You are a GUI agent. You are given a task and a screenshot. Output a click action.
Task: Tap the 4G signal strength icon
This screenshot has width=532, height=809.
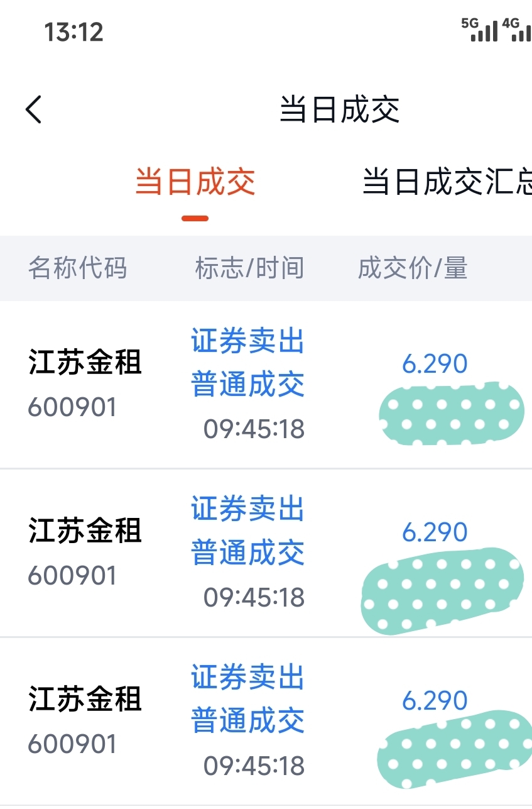click(518, 30)
